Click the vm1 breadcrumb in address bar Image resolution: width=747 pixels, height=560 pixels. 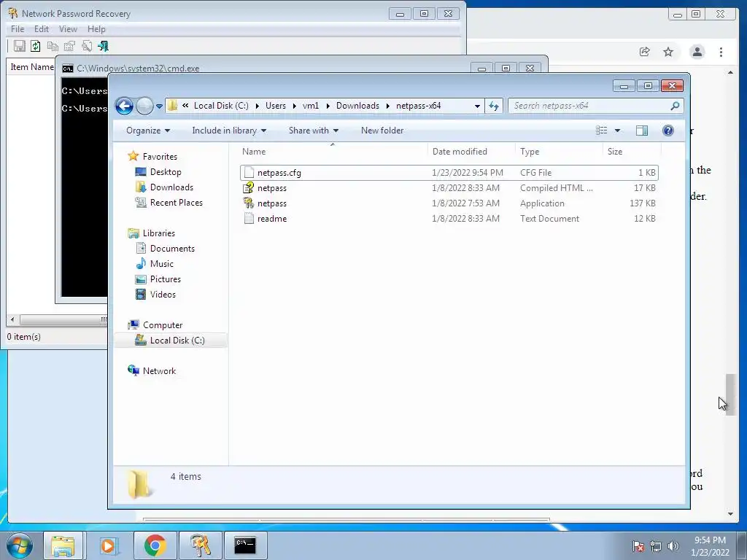pyautogui.click(x=311, y=106)
